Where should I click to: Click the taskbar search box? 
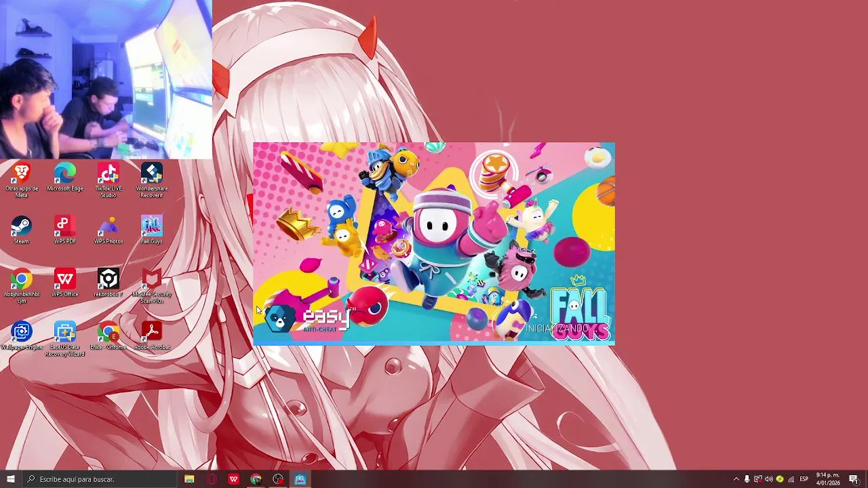pos(99,479)
